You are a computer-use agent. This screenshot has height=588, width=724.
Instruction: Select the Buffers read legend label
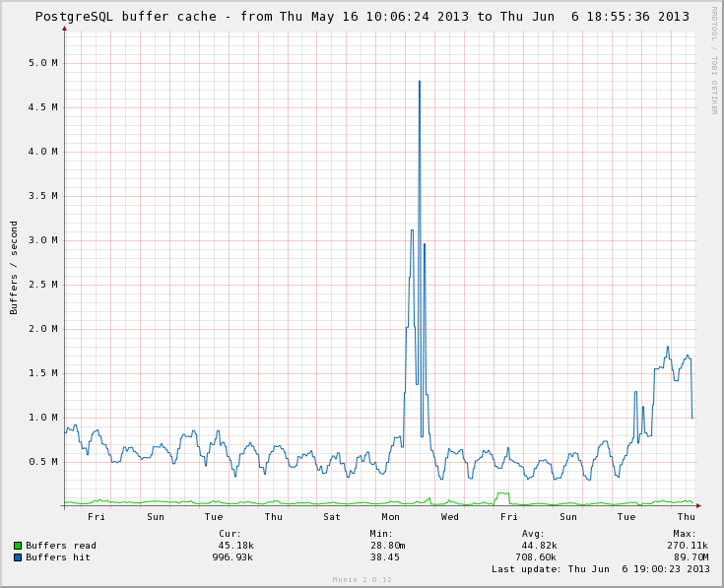[61, 545]
